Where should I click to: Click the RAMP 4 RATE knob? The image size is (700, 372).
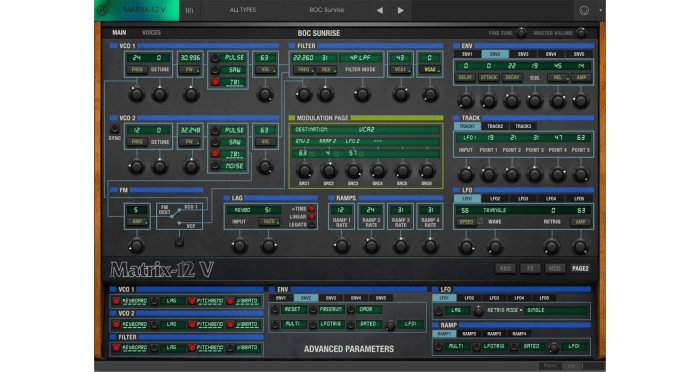[x=430, y=246]
